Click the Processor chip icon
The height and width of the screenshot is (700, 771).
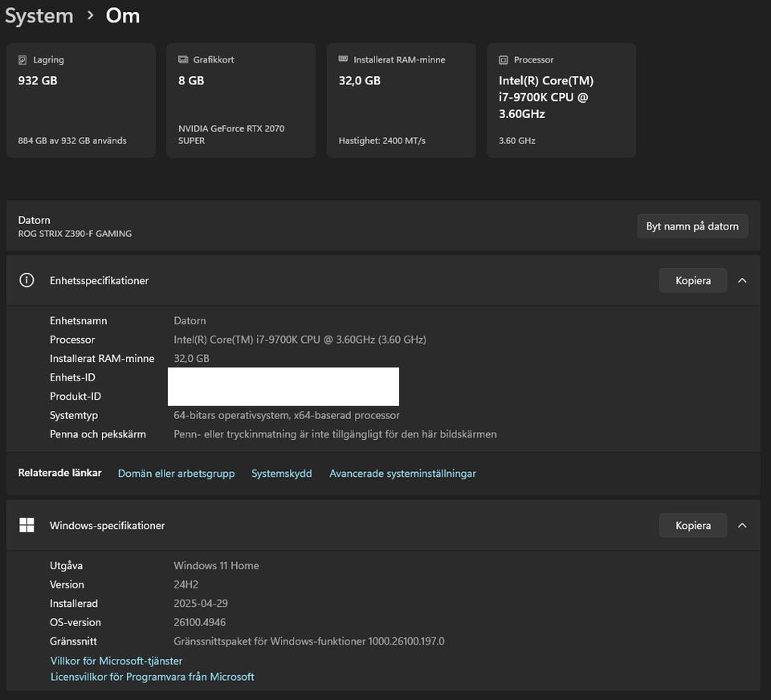coord(503,59)
